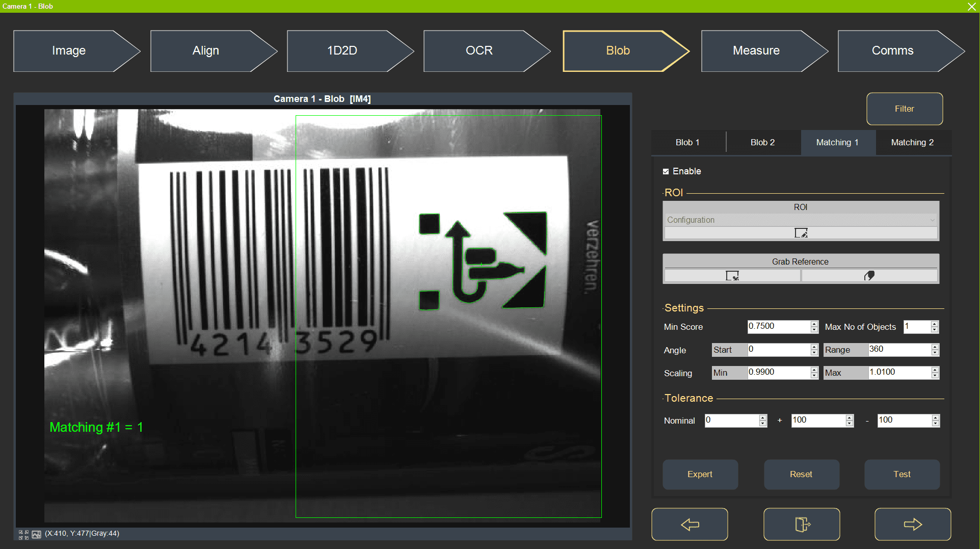Decrease Max No of Objects value
The height and width of the screenshot is (549, 980).
935,330
